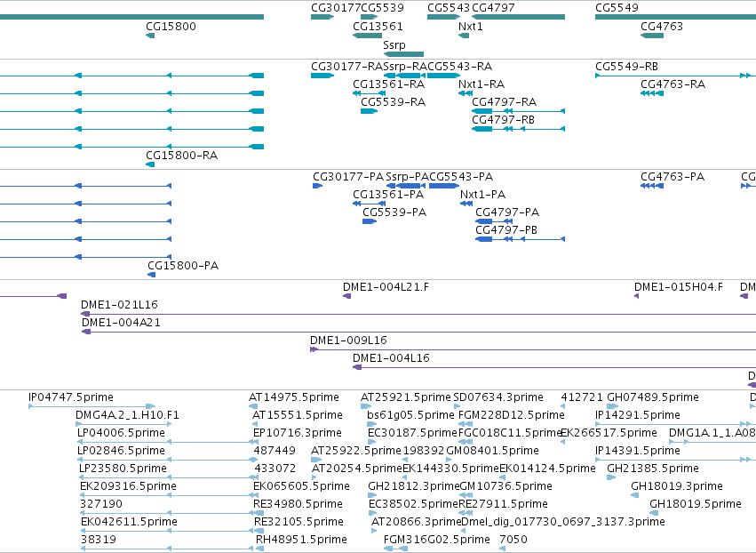
Task: Click the CG5539-PA protein label
Action: [394, 212]
